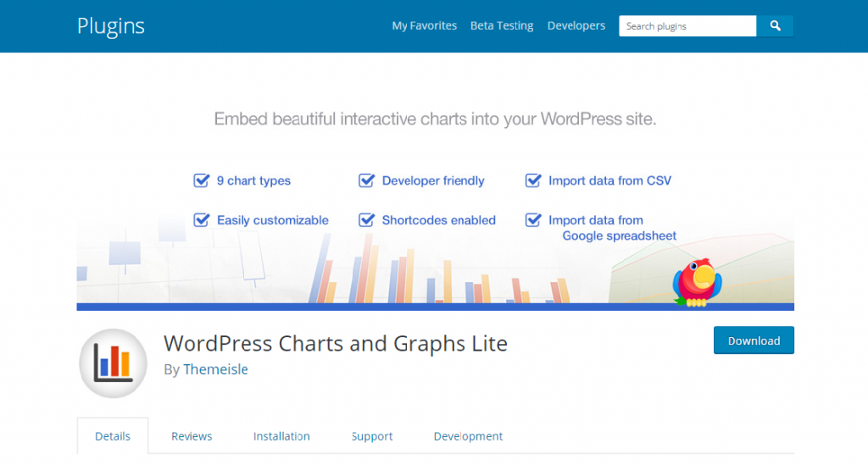Open the Developers header link
Screen dimensions: 868x465
click(576, 26)
